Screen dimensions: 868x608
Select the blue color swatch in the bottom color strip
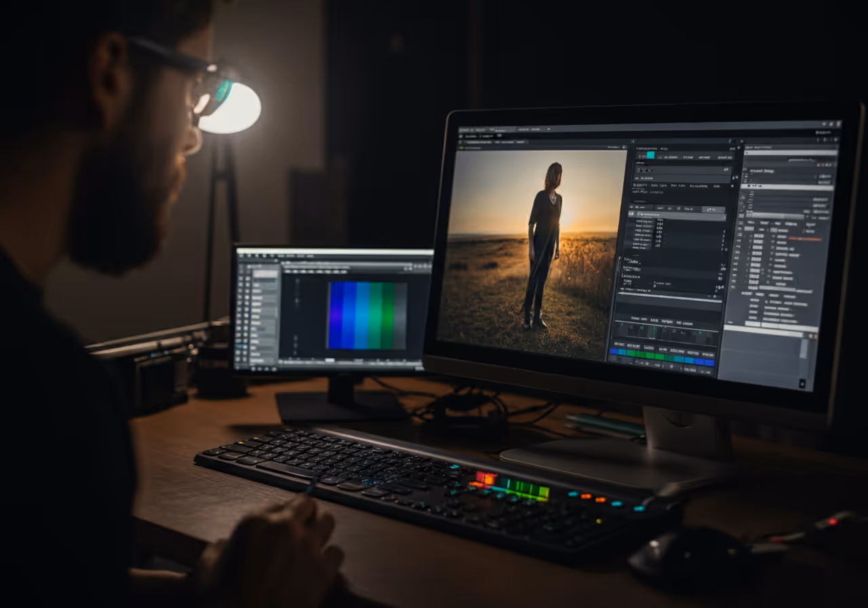(x=614, y=351)
